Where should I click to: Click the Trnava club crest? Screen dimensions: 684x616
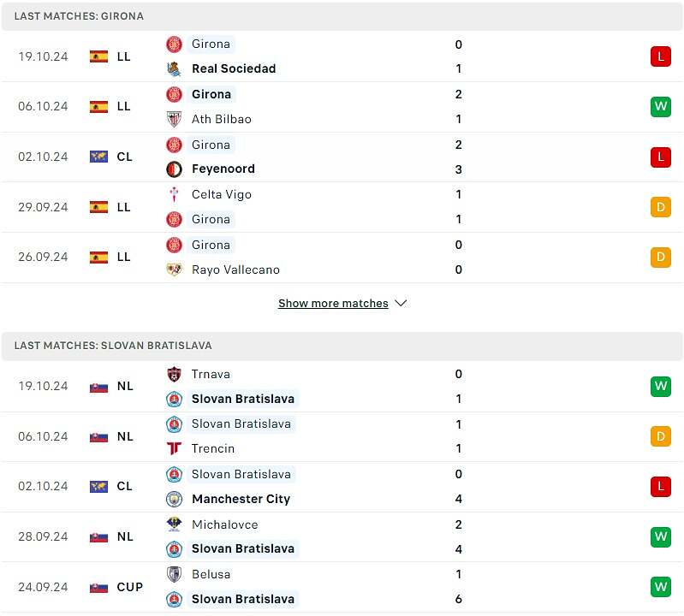(x=174, y=375)
